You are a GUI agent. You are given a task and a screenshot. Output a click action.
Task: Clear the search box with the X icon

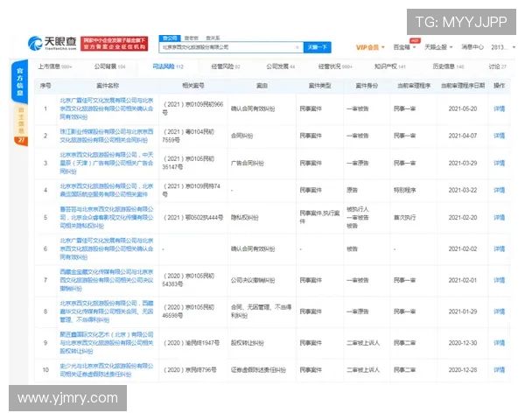point(297,47)
